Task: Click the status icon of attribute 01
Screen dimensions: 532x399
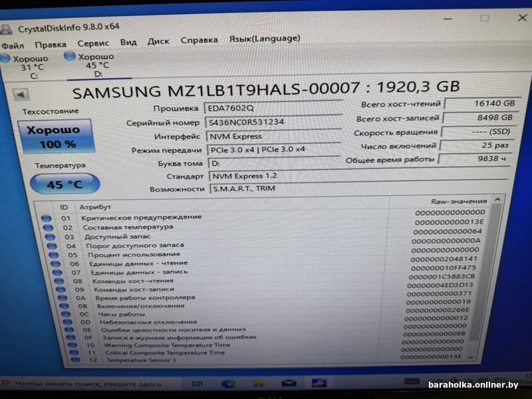Action: click(47, 218)
